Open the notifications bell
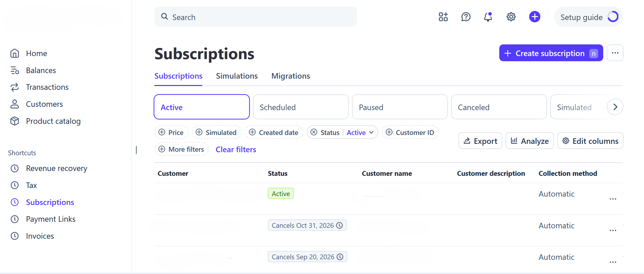This screenshot has width=644, height=274. (x=488, y=17)
